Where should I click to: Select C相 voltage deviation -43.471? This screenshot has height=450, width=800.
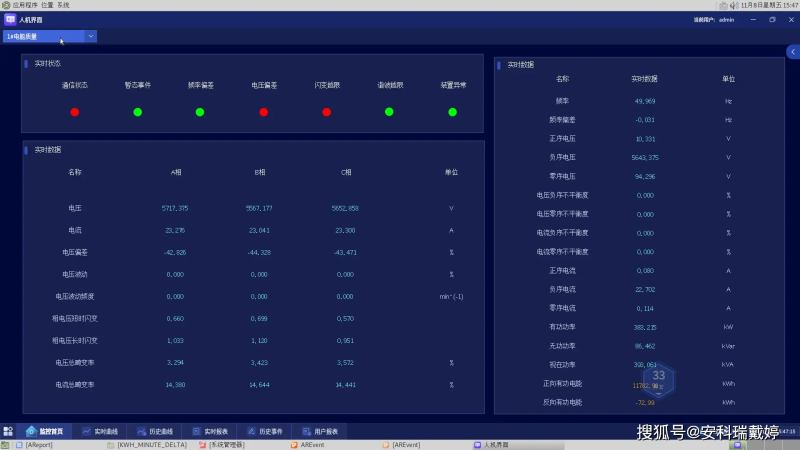(345, 252)
